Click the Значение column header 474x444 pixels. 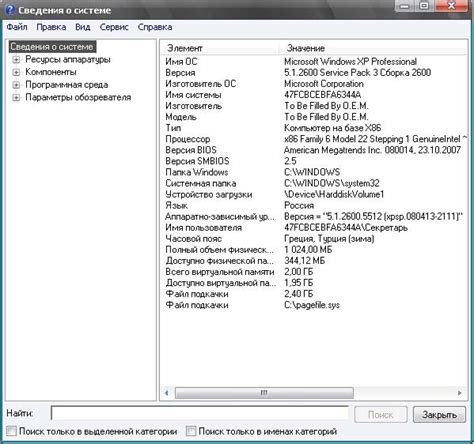pos(373,48)
